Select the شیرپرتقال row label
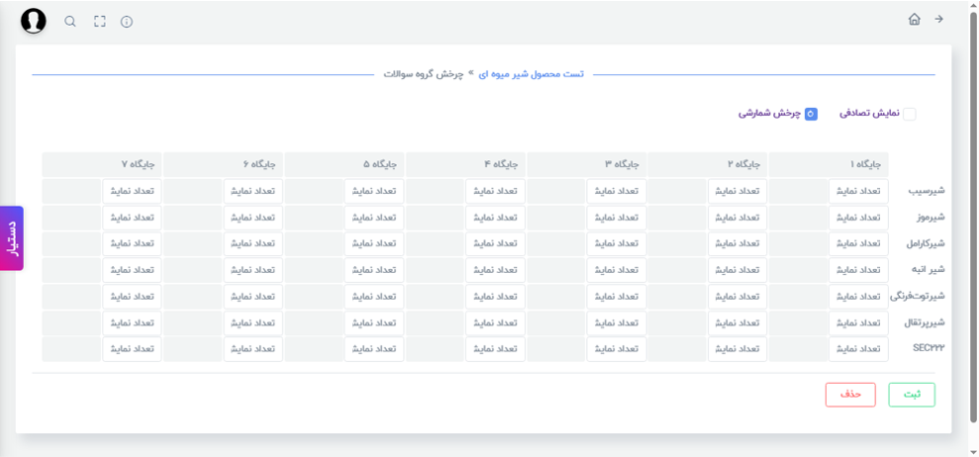 point(924,323)
